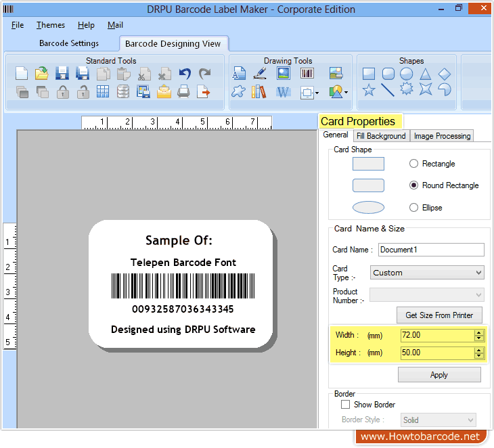Click the New document icon

tap(22, 73)
